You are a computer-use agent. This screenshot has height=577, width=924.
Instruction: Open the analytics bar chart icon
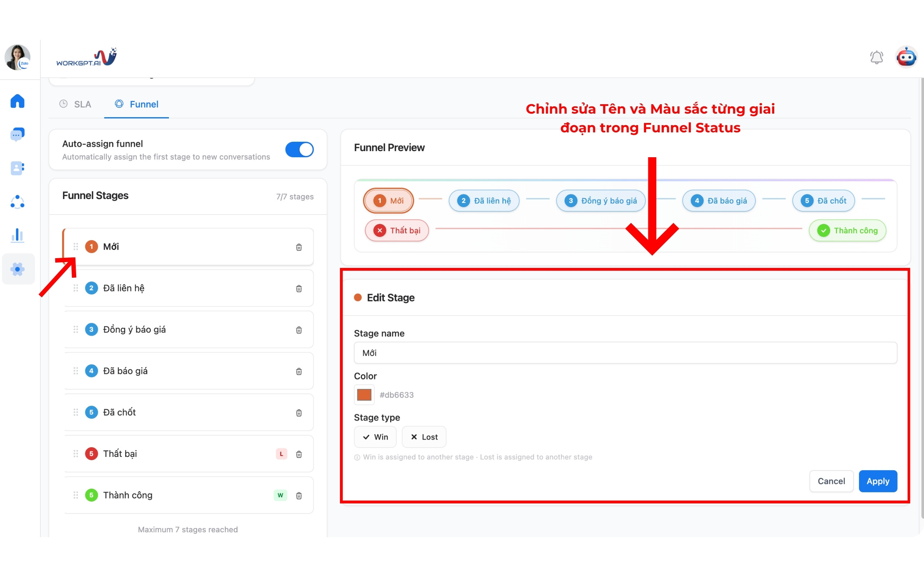tap(18, 235)
